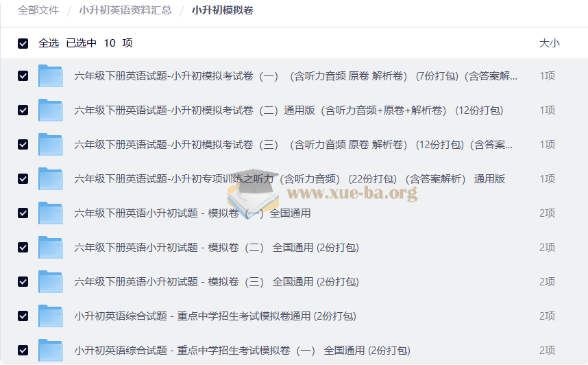
Task: Untick checkbox for 模拟卷（三）全国通用 folder
Action: coord(23,281)
